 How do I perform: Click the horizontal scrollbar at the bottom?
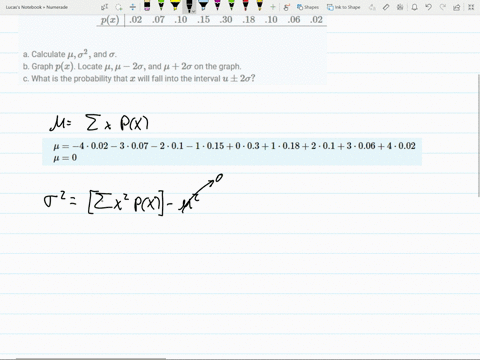tap(91, 359)
